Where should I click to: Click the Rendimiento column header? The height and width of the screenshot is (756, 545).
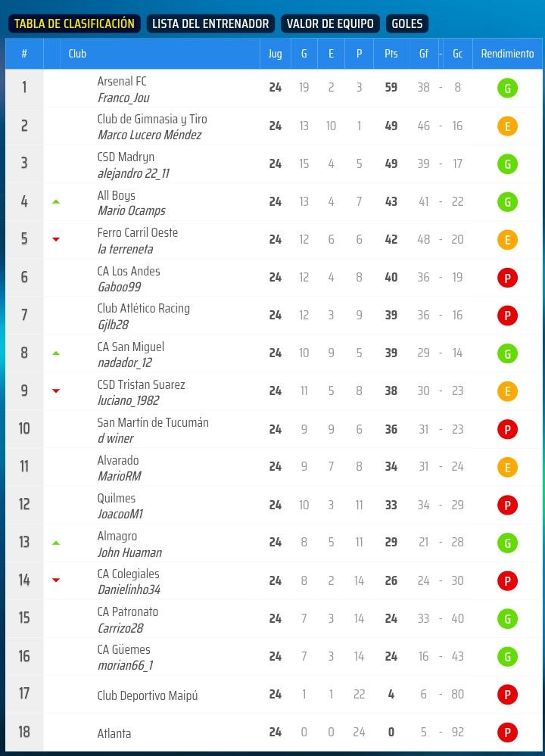507,54
